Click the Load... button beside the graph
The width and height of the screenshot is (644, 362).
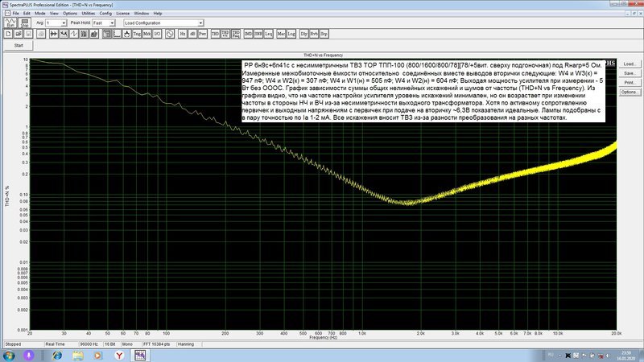pyautogui.click(x=630, y=64)
